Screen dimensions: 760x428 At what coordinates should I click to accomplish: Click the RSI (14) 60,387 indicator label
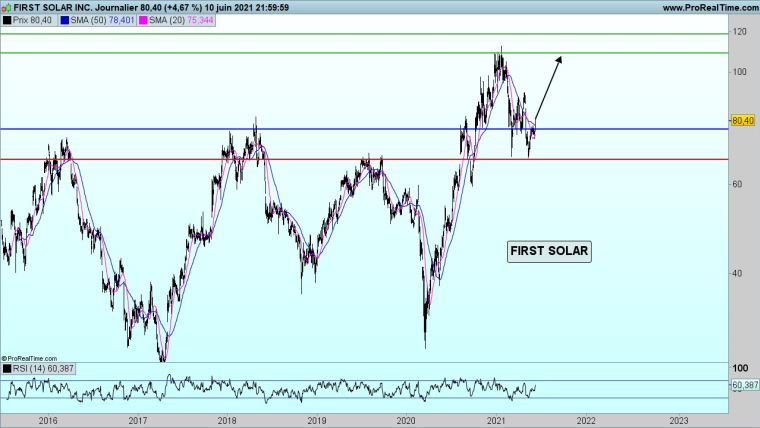(43, 369)
